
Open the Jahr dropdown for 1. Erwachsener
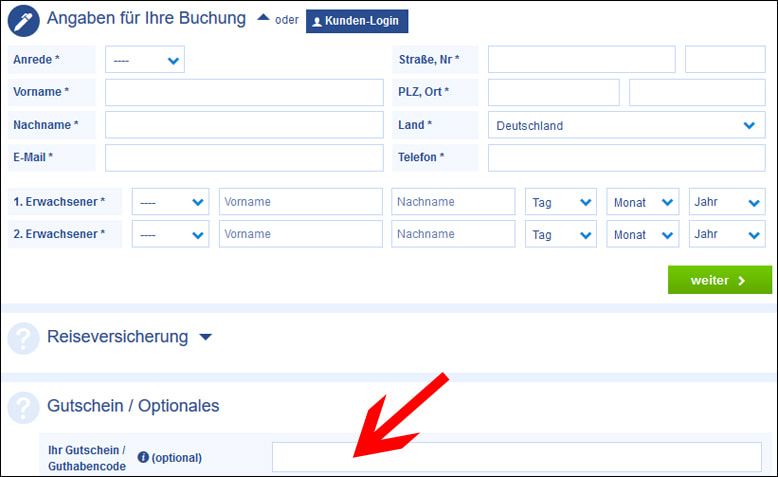coord(727,202)
